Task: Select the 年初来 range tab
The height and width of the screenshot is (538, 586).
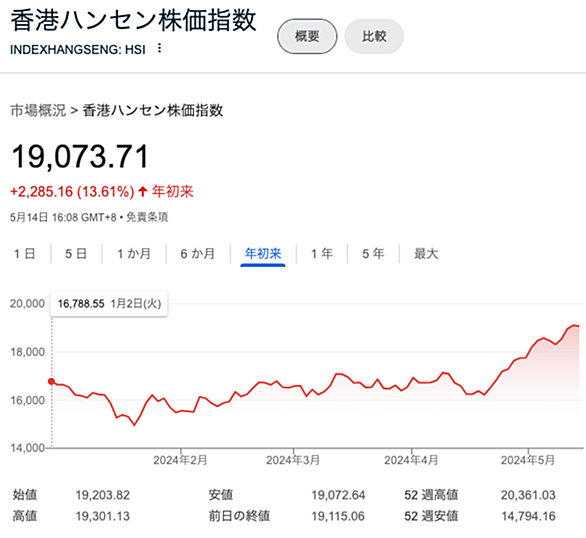Action: point(263,254)
